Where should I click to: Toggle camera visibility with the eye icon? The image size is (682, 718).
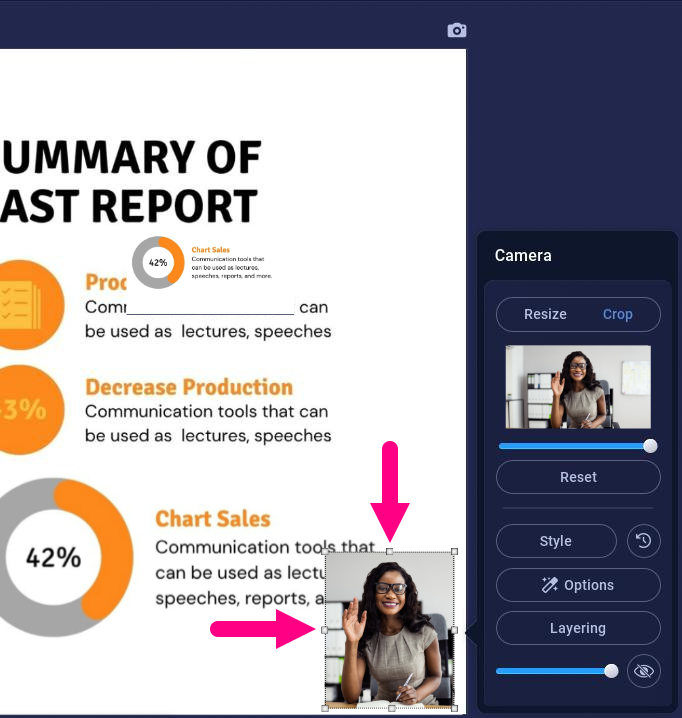coord(644,671)
